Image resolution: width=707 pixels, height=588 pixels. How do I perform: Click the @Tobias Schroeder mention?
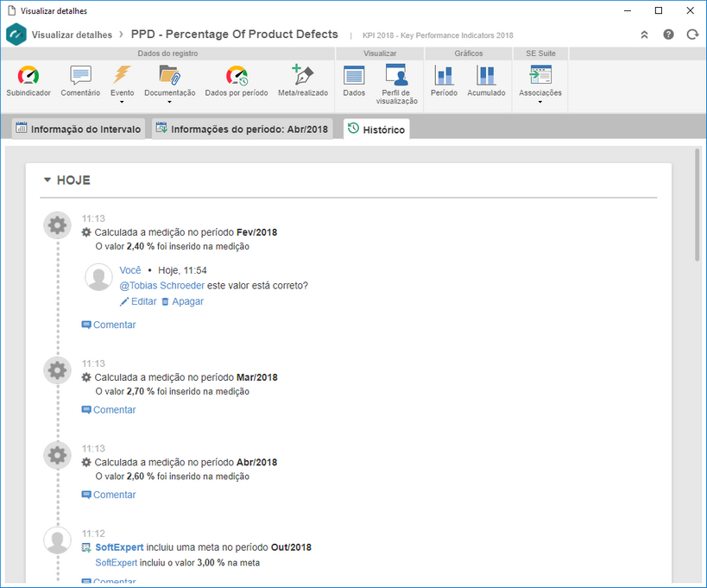(162, 286)
